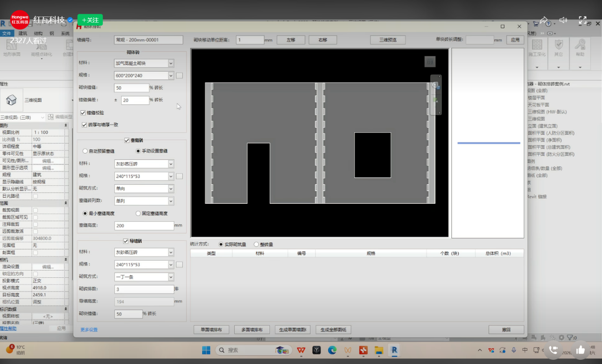This screenshot has height=364, width=602.
Task: Uncheck 砖厚与墙厚一致 checkbox
Action: (x=84, y=125)
